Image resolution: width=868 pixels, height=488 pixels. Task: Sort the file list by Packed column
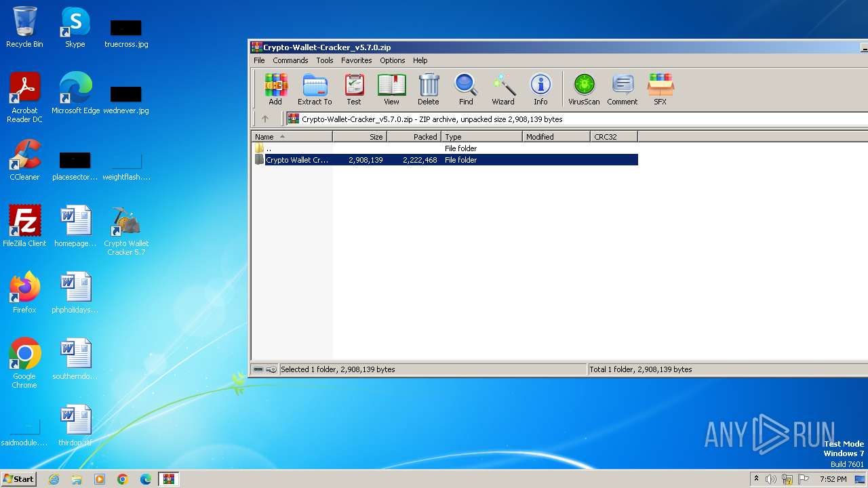(414, 137)
